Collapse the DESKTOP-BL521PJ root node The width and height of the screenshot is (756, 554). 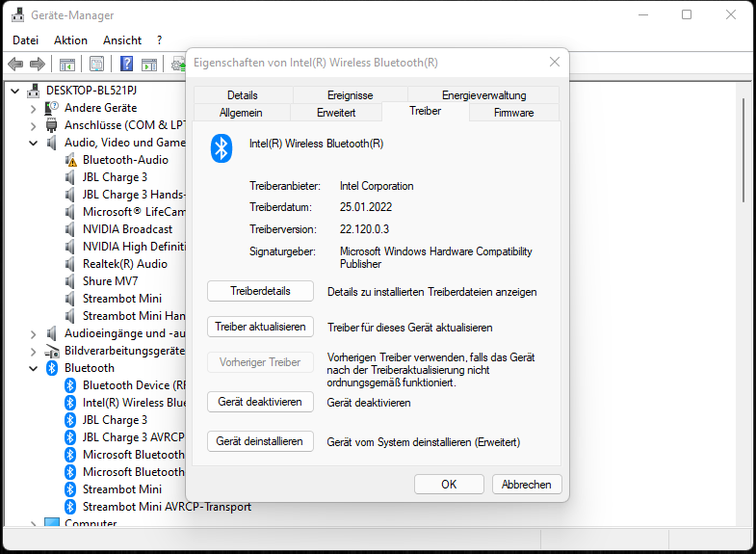(15, 91)
